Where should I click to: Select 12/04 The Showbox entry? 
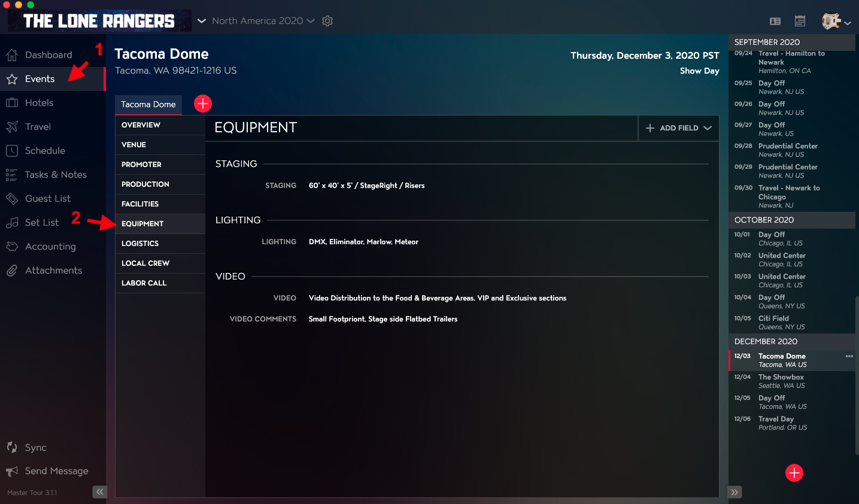[791, 381]
